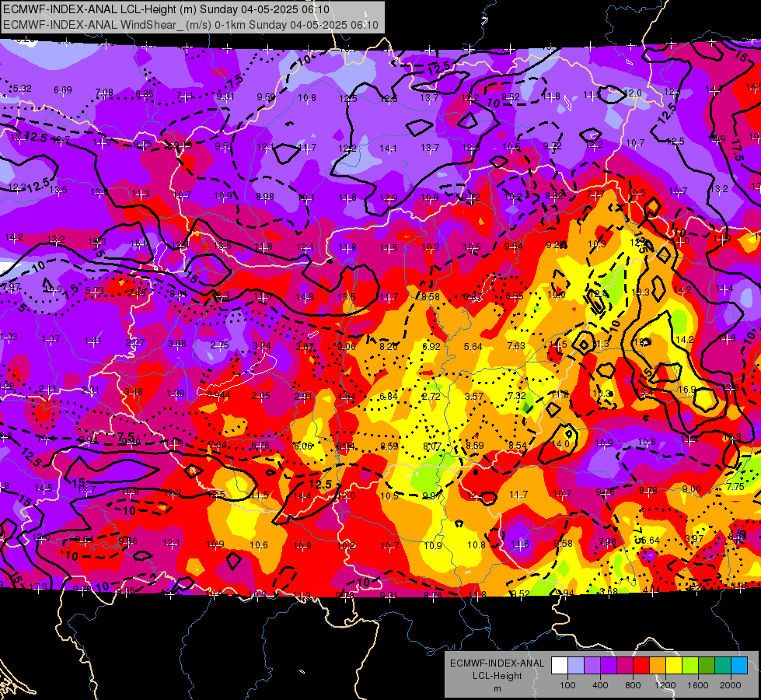The image size is (761, 700).
Task: Click the wind shear value 0.944
Action: [x=219, y=395]
